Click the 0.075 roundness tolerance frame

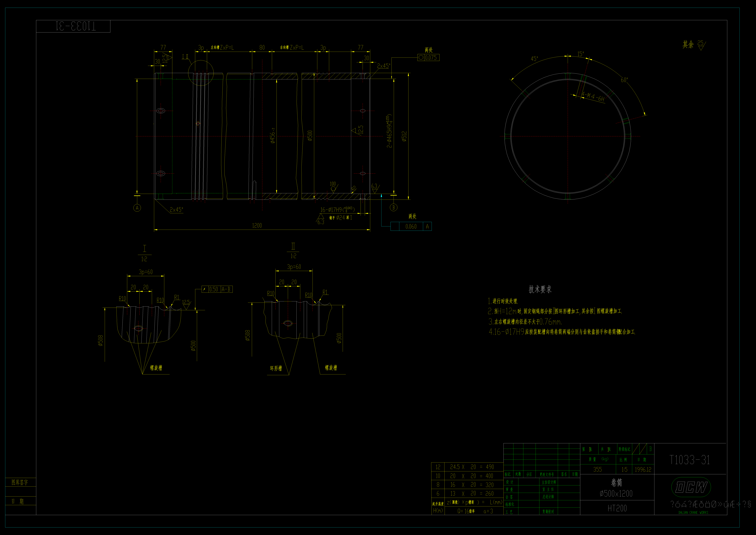(x=428, y=58)
